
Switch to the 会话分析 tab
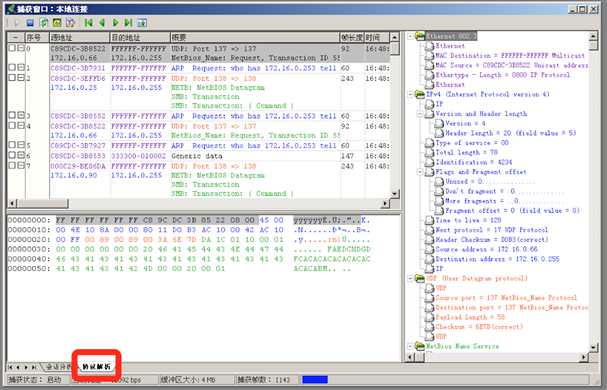click(x=59, y=367)
